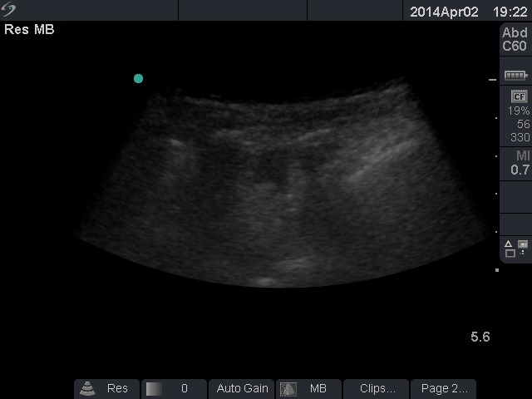Click the Res optimization button

[x=106, y=389]
